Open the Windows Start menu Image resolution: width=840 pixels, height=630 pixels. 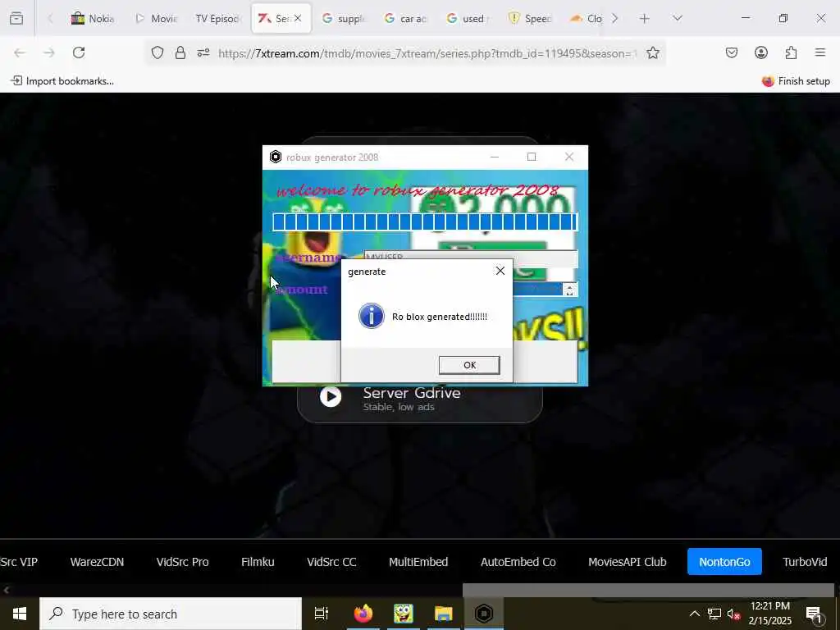(x=20, y=614)
